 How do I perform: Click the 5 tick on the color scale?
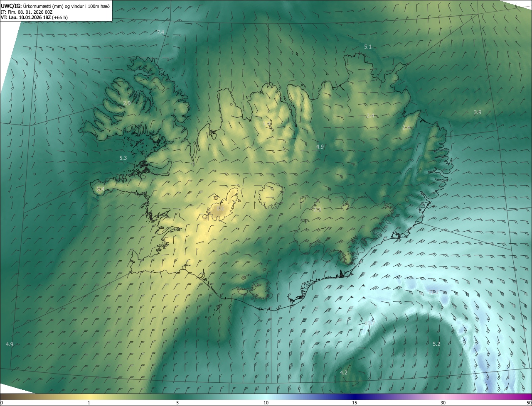click(x=177, y=403)
